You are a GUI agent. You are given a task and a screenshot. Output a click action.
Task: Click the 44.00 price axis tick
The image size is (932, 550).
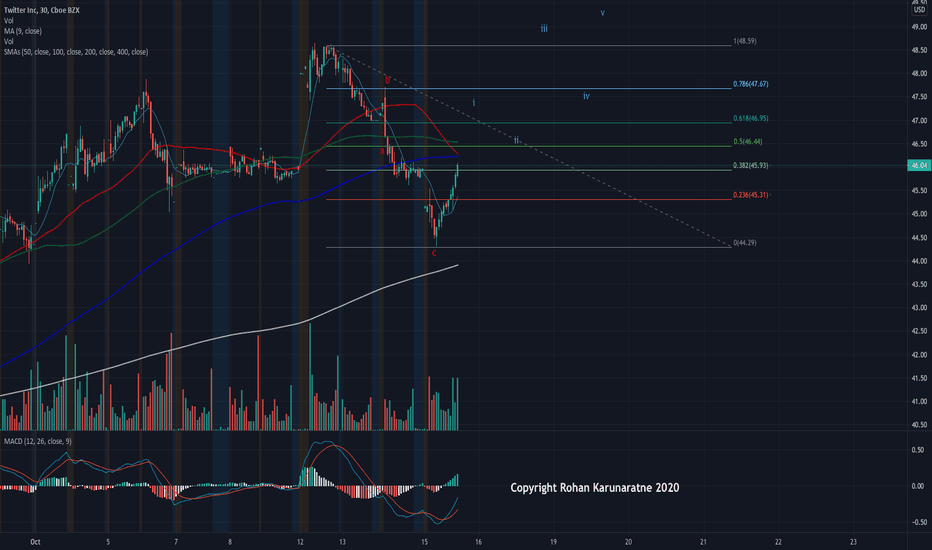(x=919, y=261)
